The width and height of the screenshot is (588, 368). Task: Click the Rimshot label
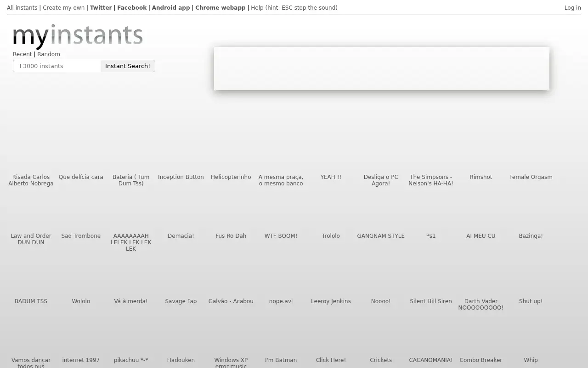481,177
